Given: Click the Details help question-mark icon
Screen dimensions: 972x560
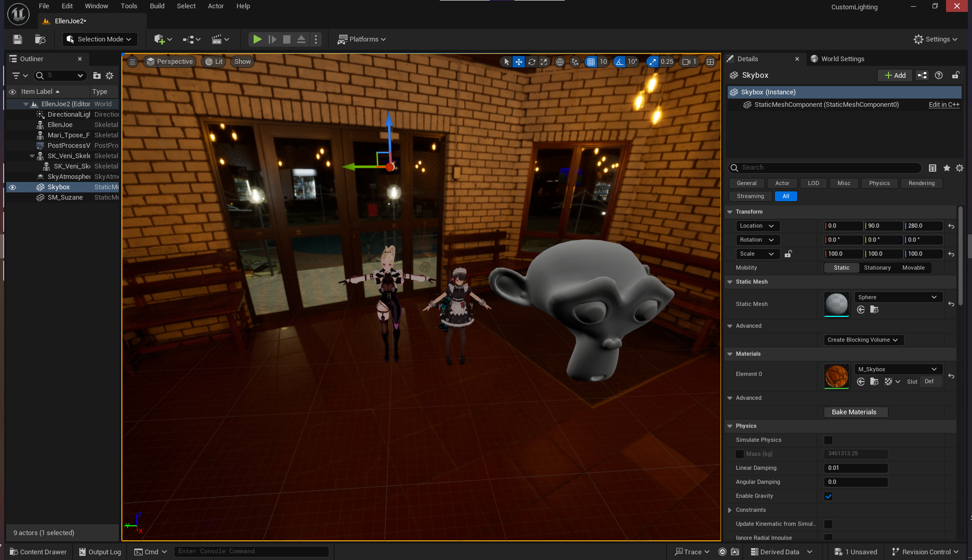Looking at the screenshot, I should click(939, 75).
